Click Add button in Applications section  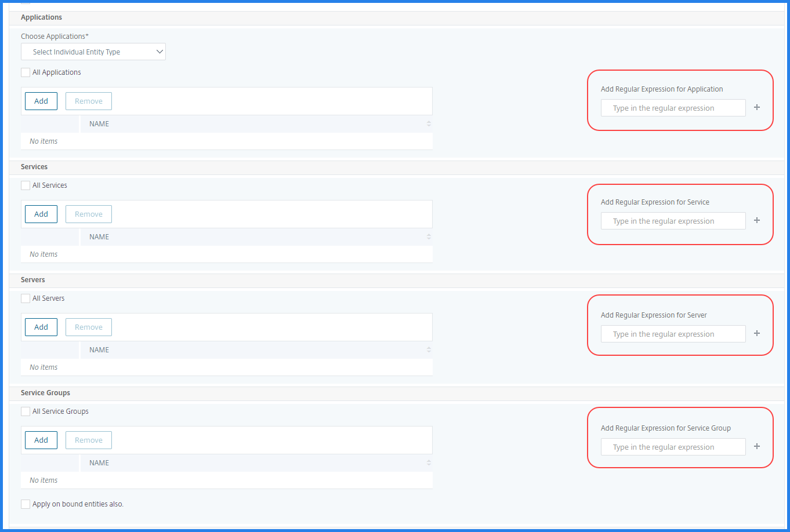coord(41,101)
